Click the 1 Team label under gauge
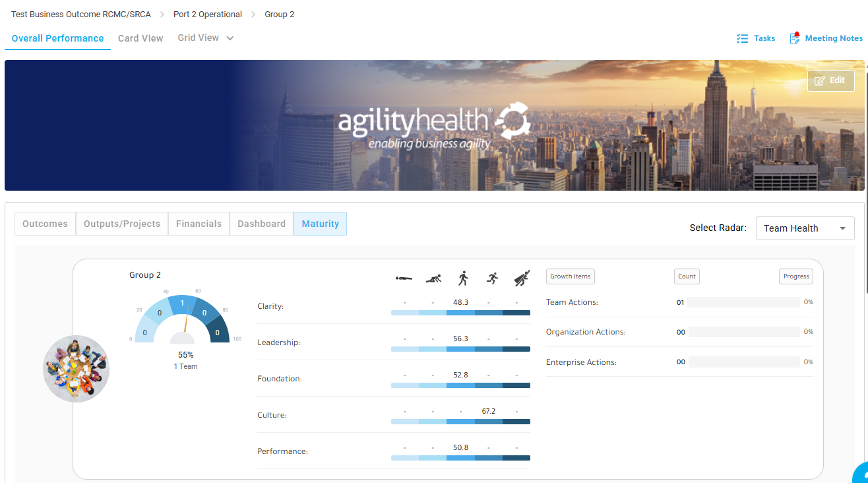The width and height of the screenshot is (868, 483). (x=185, y=367)
